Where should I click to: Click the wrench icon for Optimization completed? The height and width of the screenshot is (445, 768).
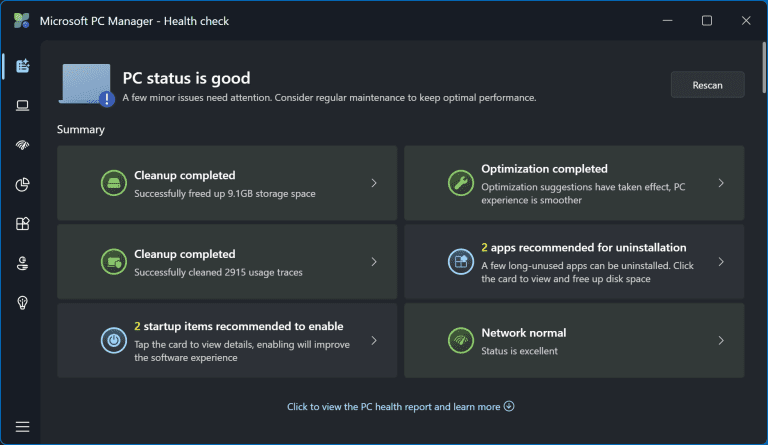459,183
